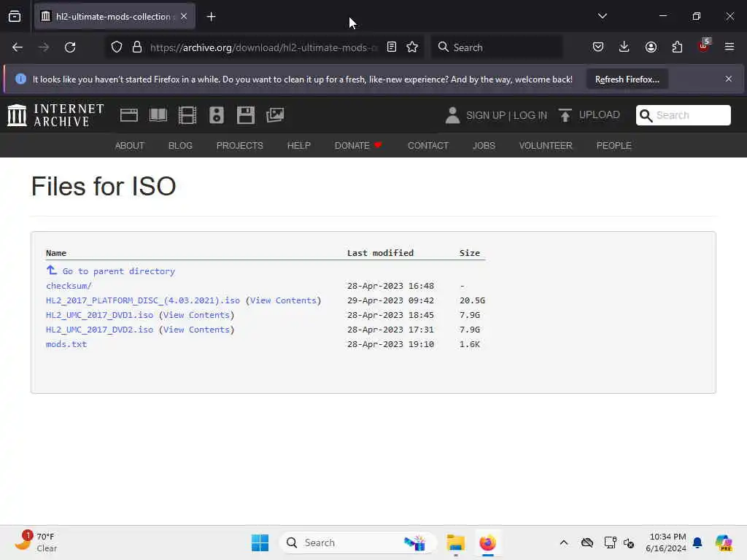This screenshot has height=560, width=747.
Task: Open the checksum/ folder link
Action: pos(69,286)
